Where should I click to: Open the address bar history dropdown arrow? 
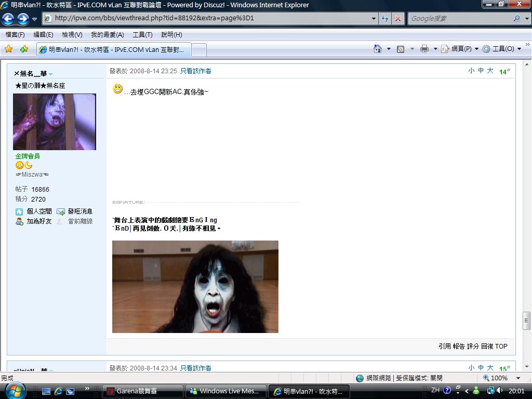[373, 19]
